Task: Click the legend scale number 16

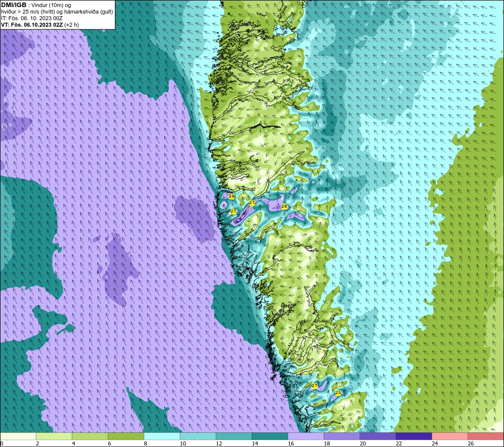Action: [x=291, y=443]
